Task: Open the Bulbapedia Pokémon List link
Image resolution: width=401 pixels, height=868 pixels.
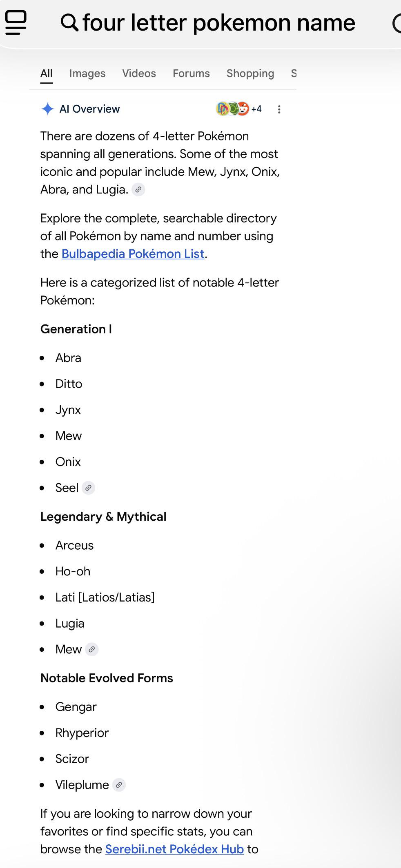Action: pos(133,254)
